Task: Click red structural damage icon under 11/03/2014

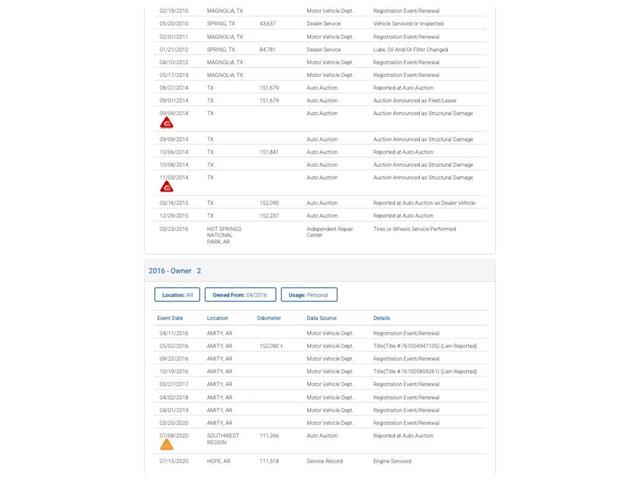Action: tap(167, 187)
